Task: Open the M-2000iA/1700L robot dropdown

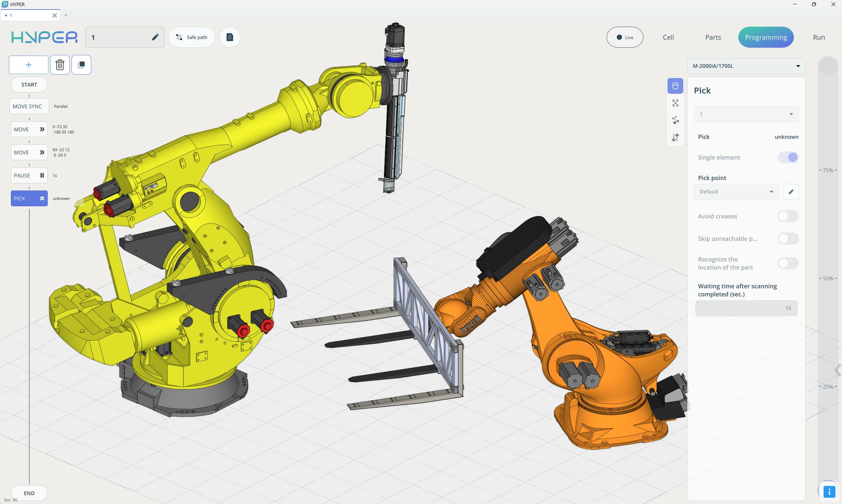Action: click(746, 66)
